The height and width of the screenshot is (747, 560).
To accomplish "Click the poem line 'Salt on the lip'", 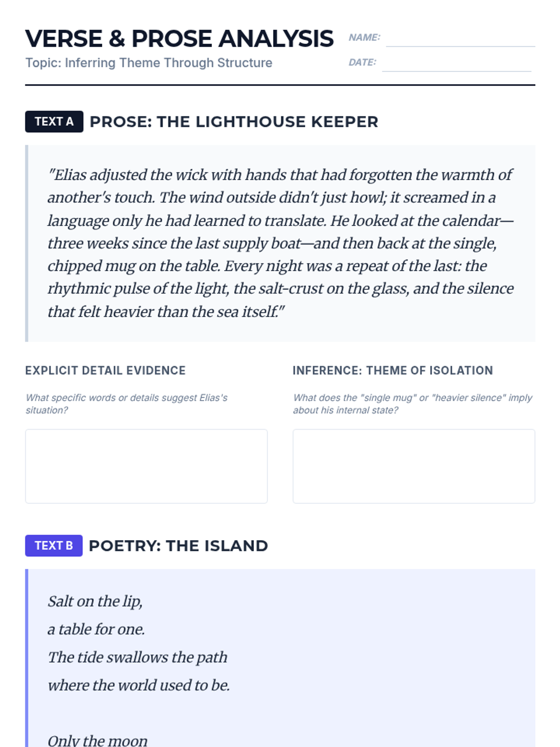I will click(95, 601).
